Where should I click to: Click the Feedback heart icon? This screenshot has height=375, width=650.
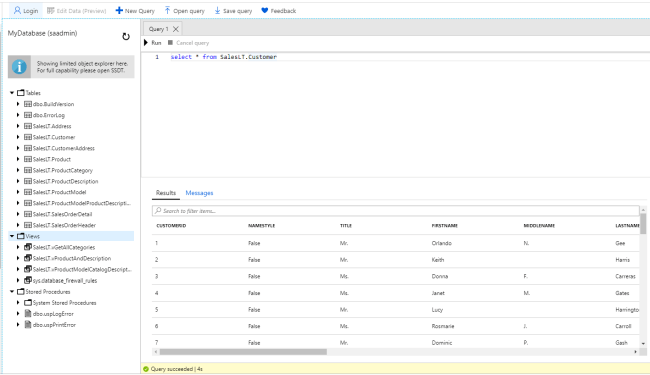(x=264, y=10)
